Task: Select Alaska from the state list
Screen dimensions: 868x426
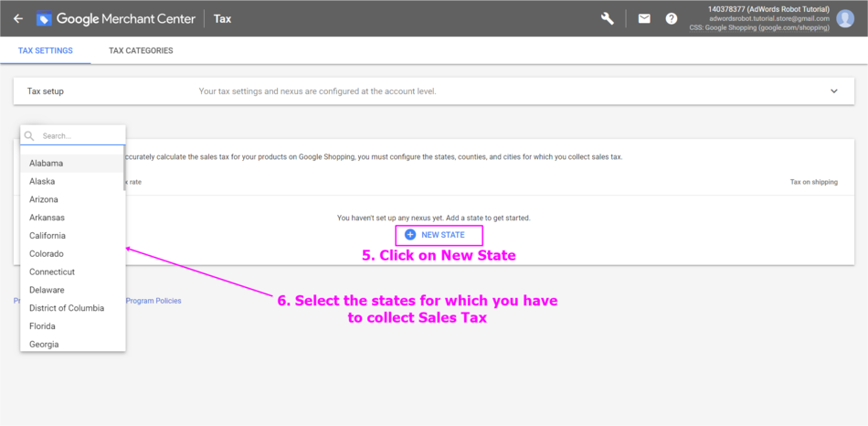Action: 72,182
